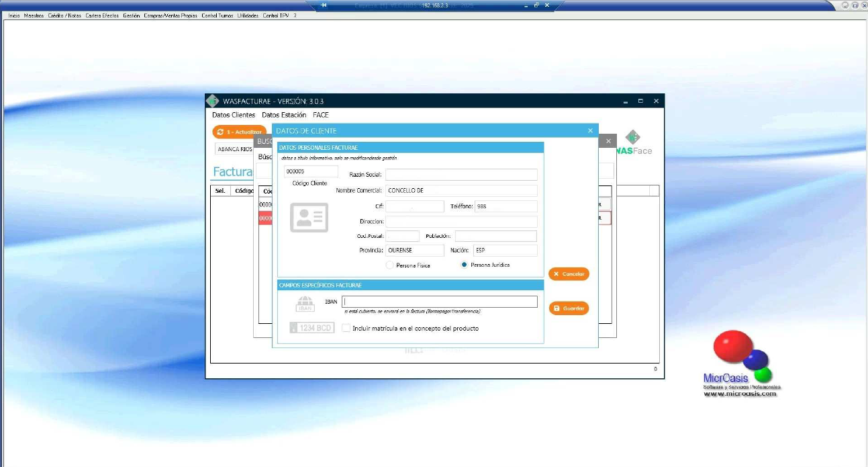Open the Datos Estación menu
This screenshot has width=868, height=467.
tap(284, 115)
